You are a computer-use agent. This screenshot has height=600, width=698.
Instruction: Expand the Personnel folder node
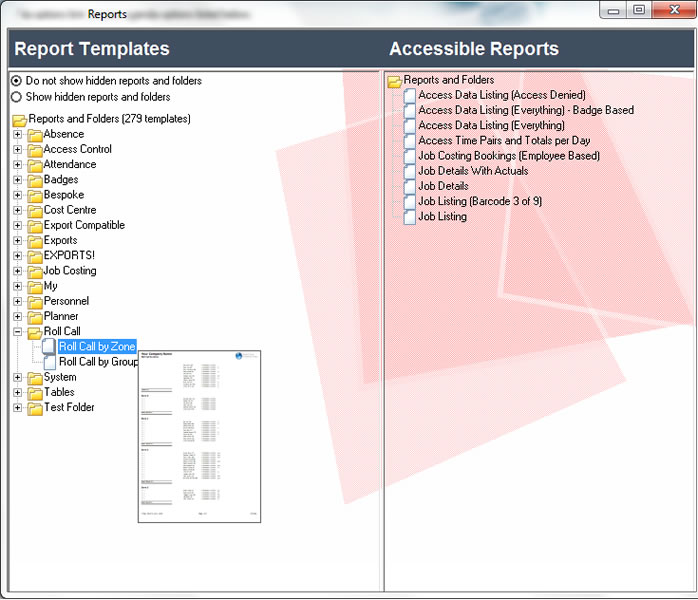[17, 302]
